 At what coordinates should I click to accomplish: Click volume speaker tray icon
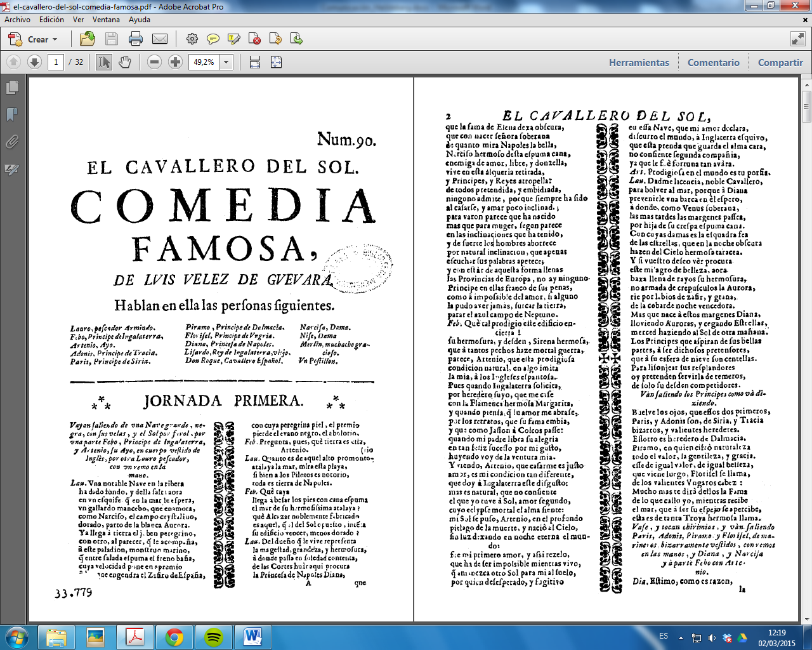point(711,638)
